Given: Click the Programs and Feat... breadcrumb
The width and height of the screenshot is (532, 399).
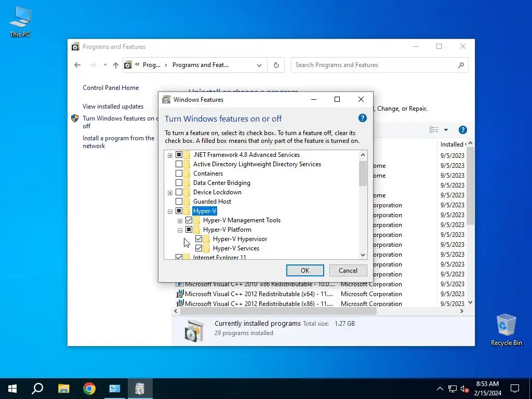Looking at the screenshot, I should coord(200,65).
